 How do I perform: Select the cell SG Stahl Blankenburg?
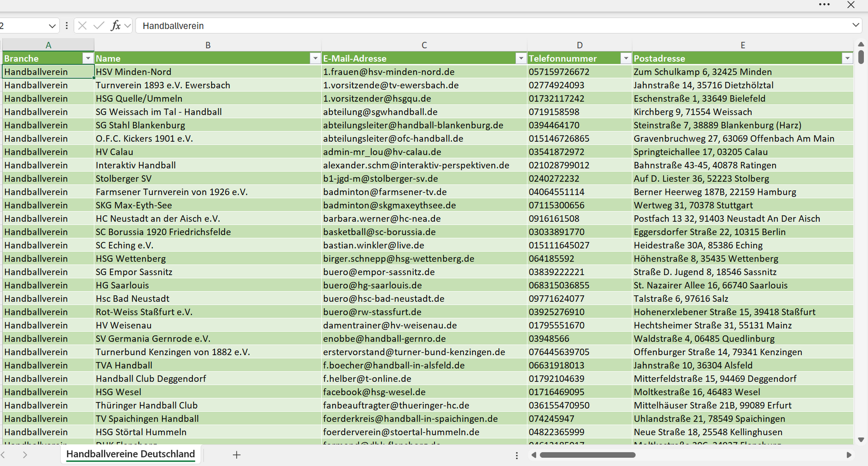[x=208, y=125]
